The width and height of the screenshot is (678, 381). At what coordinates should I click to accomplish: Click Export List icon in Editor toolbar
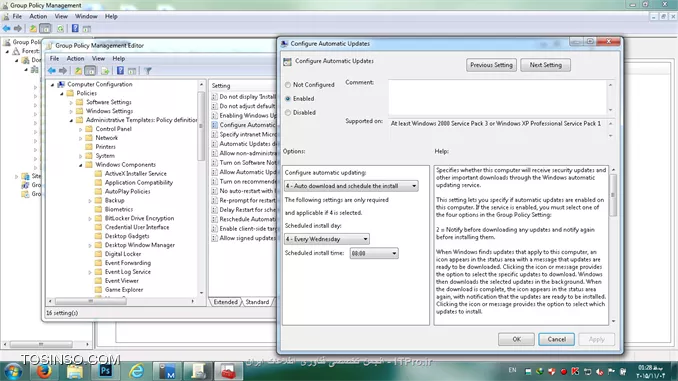click(105, 70)
